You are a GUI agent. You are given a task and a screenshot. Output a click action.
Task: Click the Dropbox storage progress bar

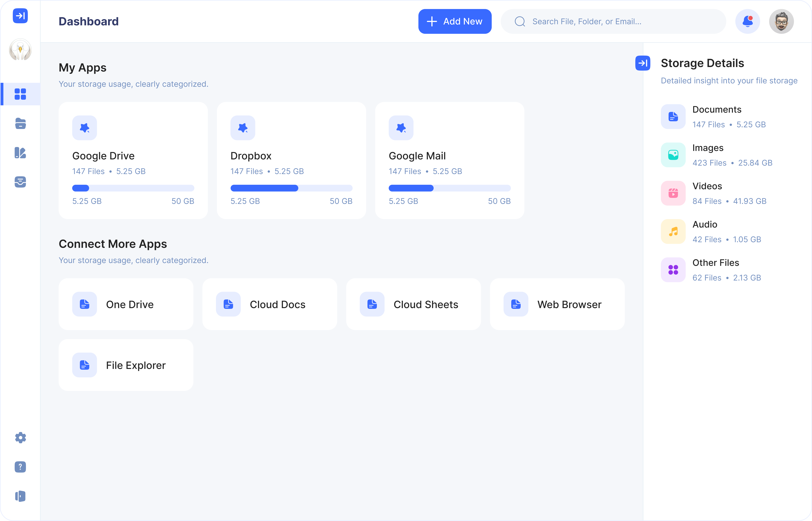click(291, 188)
